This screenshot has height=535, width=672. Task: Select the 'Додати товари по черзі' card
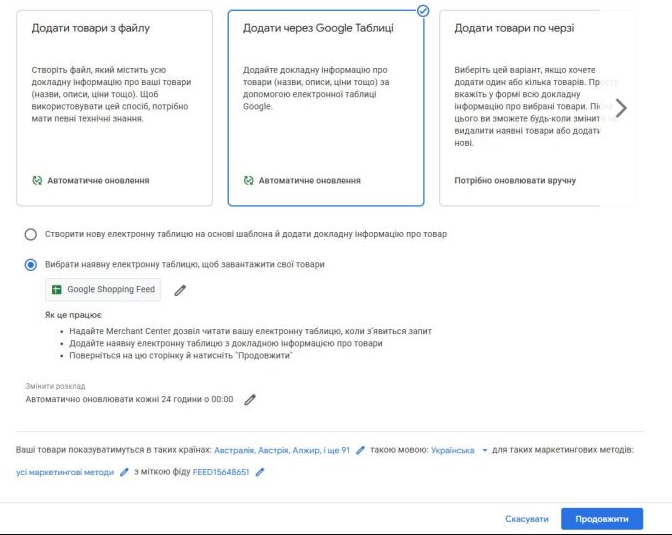pyautogui.click(x=537, y=108)
